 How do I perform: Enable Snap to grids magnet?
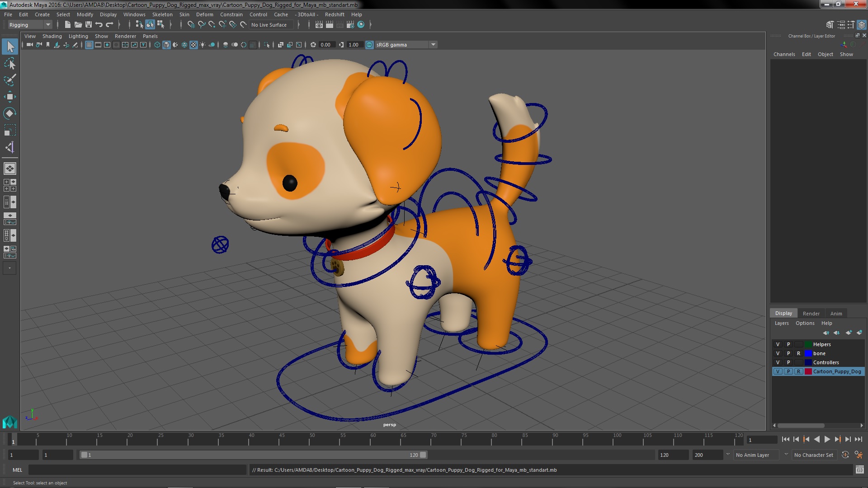point(191,25)
